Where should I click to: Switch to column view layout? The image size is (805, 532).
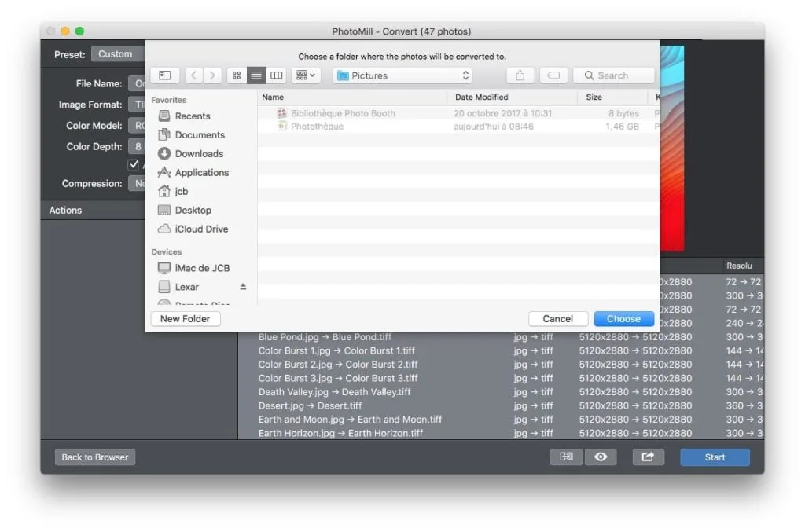[x=276, y=75]
